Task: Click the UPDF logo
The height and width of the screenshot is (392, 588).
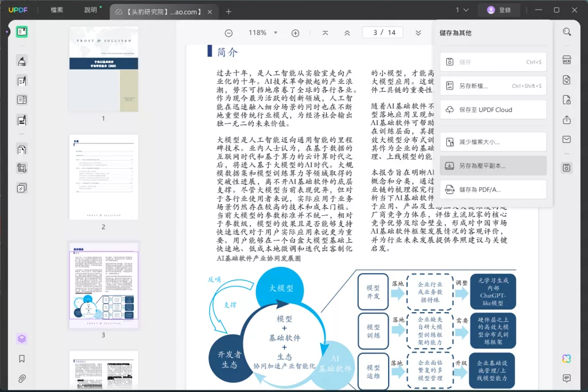Action: pos(18,10)
